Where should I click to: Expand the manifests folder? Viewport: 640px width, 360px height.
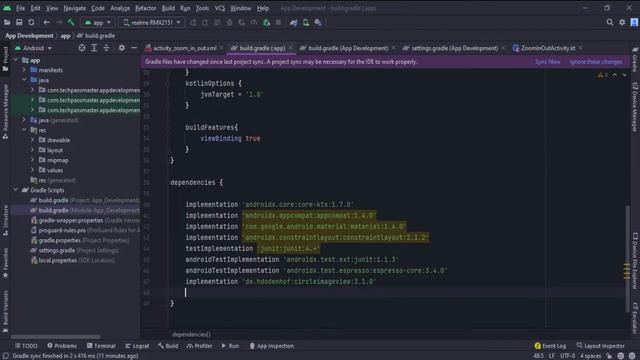tap(24, 70)
